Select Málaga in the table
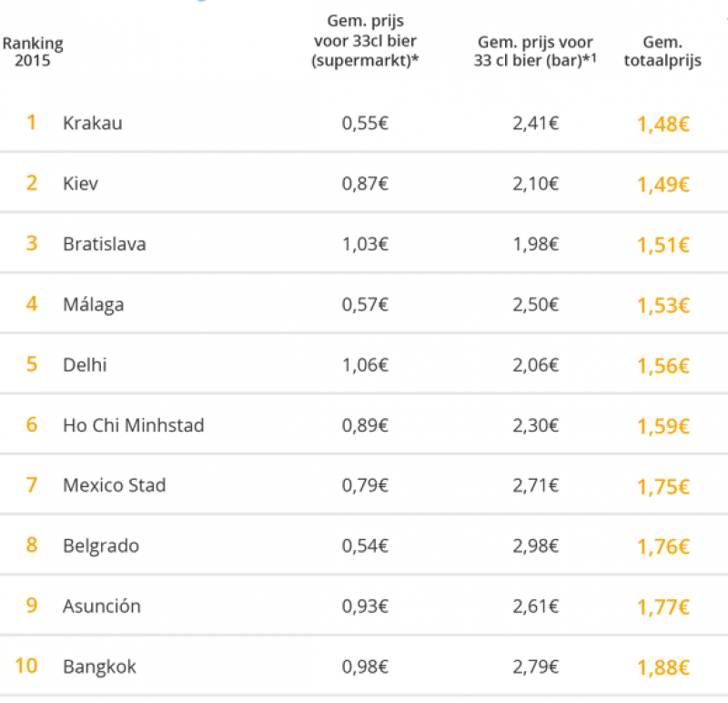This screenshot has height=703, width=728. 92,304
